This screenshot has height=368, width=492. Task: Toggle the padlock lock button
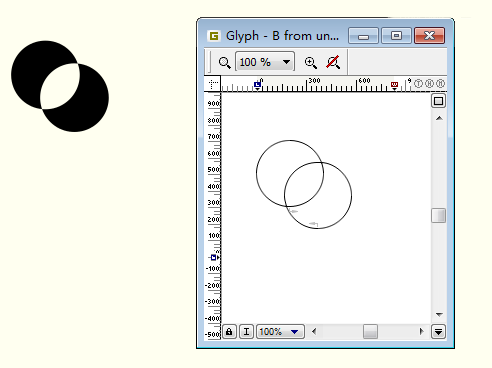tap(229, 332)
